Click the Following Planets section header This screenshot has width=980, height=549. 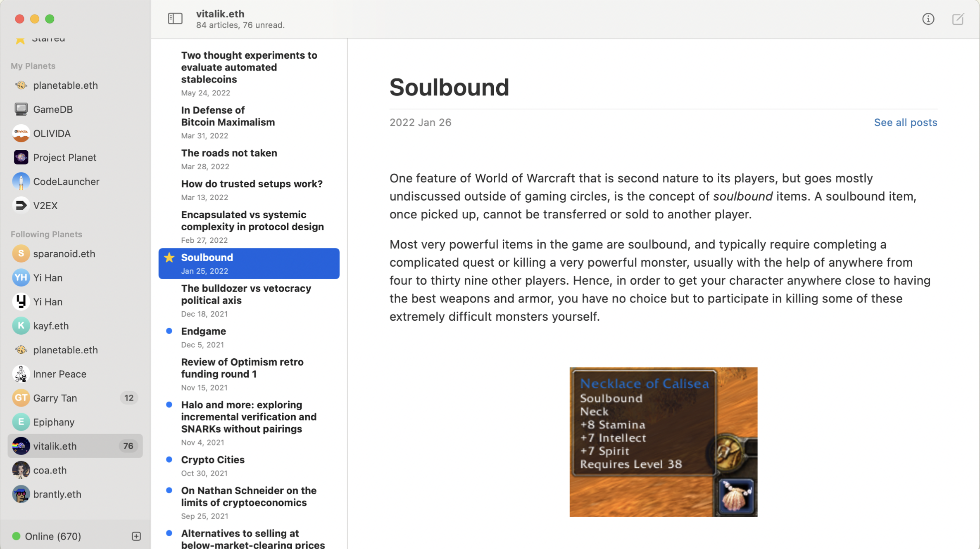[46, 234]
